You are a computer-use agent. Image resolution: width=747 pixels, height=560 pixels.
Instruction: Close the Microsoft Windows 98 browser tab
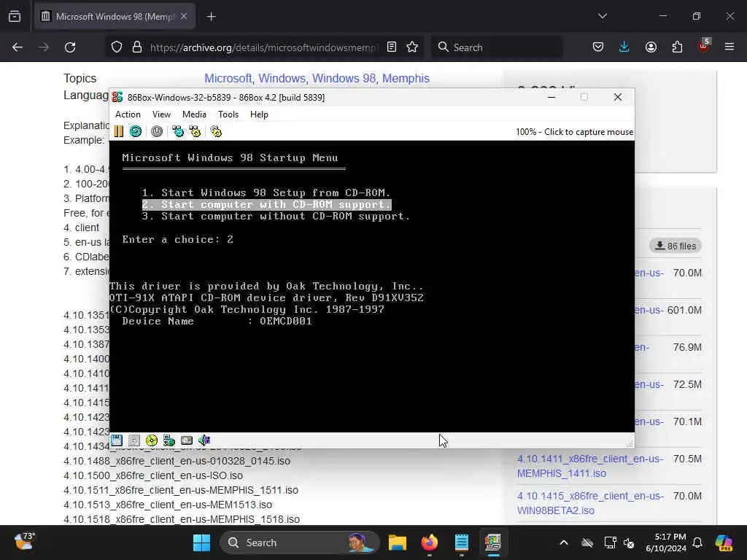[x=184, y=17]
